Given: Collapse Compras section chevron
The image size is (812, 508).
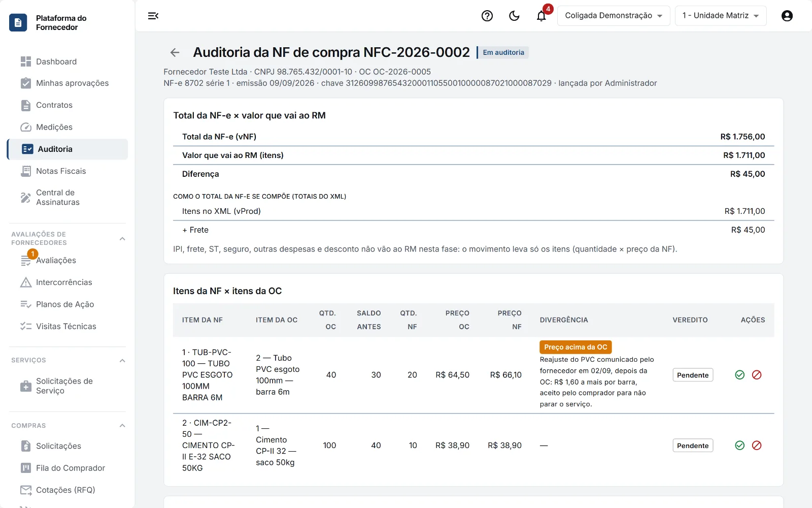Looking at the screenshot, I should [122, 426].
